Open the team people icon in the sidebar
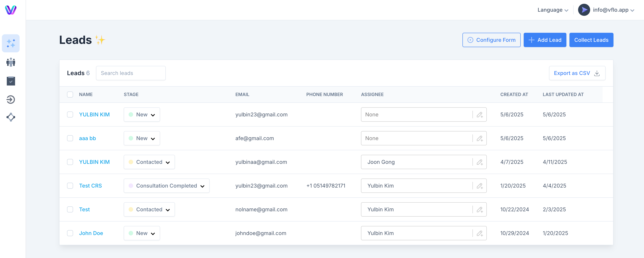The height and width of the screenshot is (258, 644). pos(11,62)
